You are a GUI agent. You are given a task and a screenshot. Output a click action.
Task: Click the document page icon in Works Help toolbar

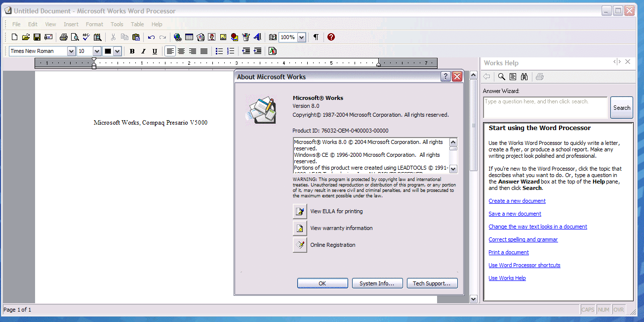point(513,77)
